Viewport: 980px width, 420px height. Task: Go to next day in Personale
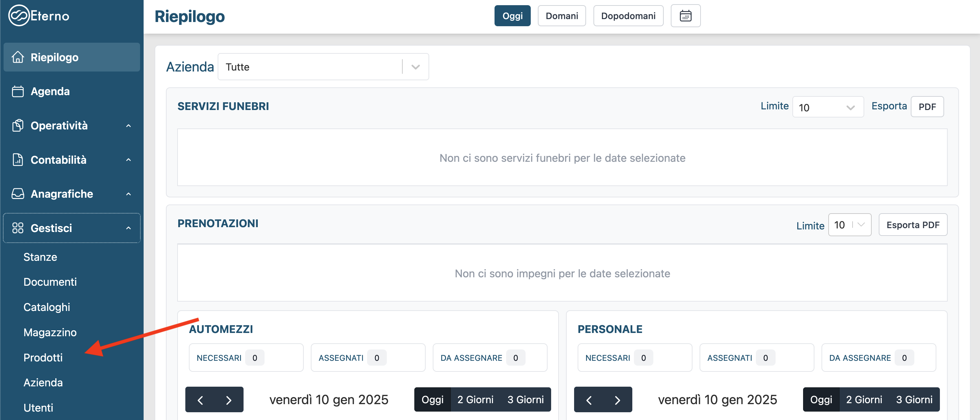tap(617, 400)
